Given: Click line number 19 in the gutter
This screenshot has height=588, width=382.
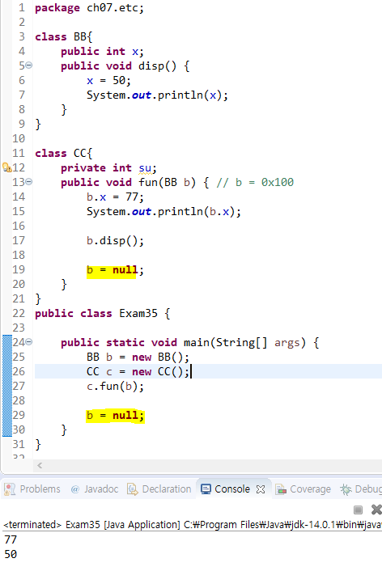Looking at the screenshot, I should coord(19,269).
